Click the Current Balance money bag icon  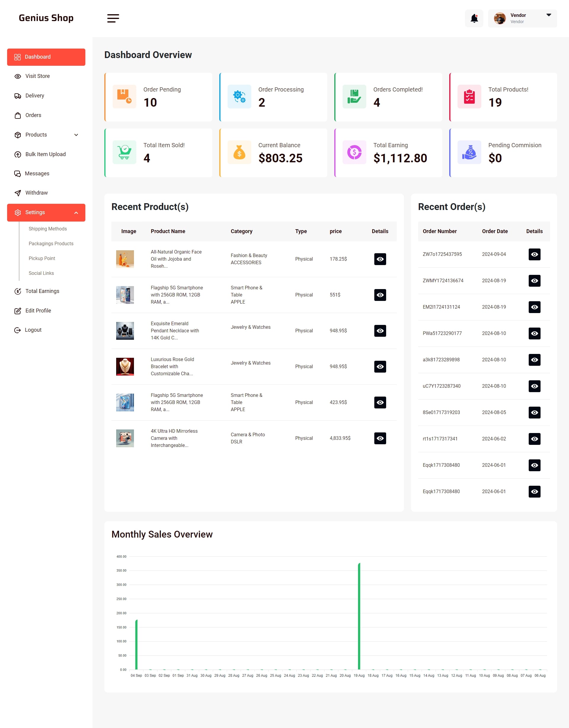pyautogui.click(x=239, y=152)
